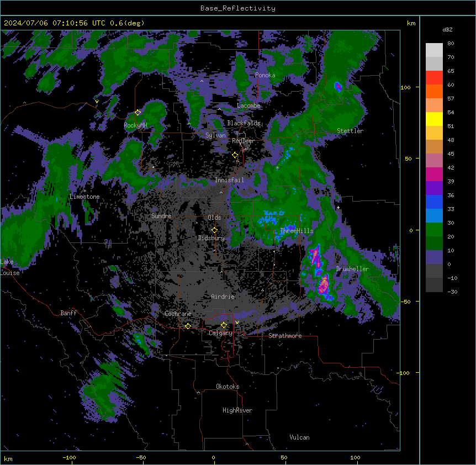Click the yellow station marker south of RedDeer

click(x=235, y=155)
